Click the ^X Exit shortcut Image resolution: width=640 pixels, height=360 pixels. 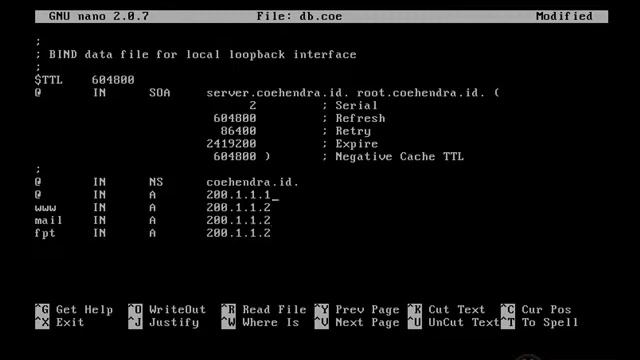coord(60,322)
